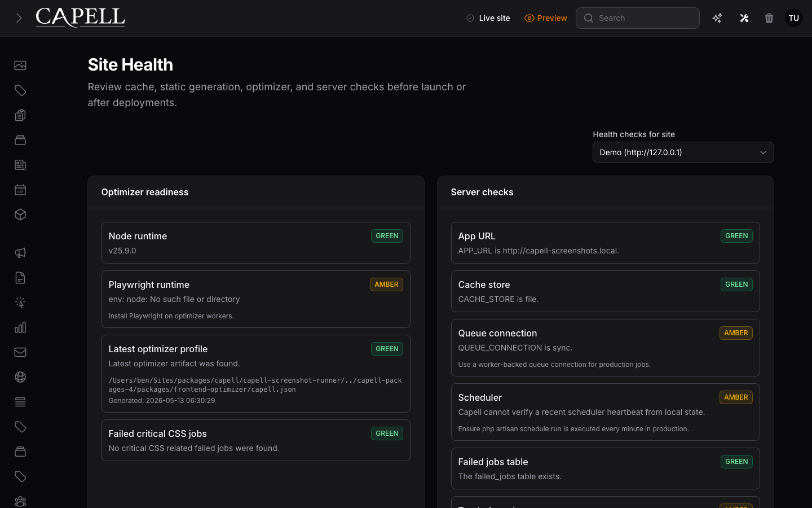Click the 'v25.9.0' version text
Viewport: 812px width, 508px height.
point(122,251)
